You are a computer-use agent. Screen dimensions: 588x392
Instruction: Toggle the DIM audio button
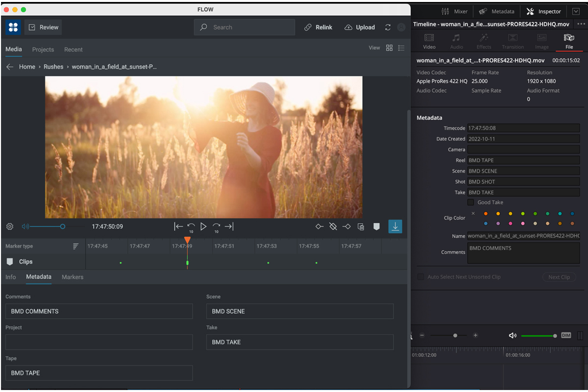coord(566,335)
